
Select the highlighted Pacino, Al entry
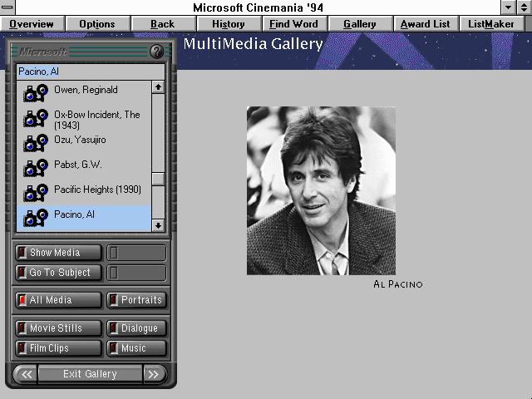(84, 218)
